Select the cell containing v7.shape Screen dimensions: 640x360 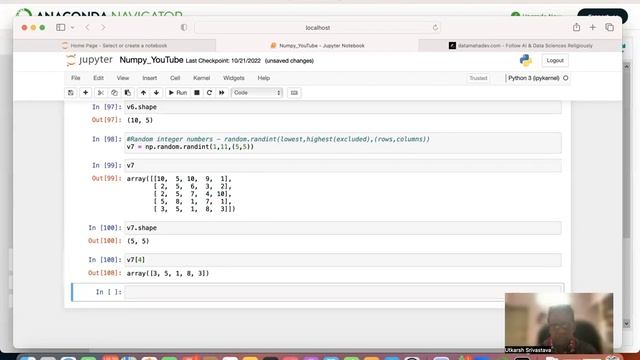pyautogui.click(x=343, y=228)
